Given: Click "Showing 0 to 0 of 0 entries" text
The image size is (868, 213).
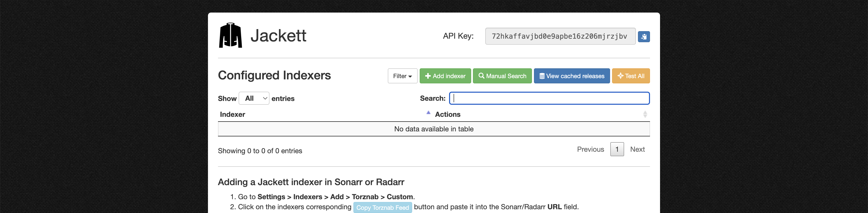Looking at the screenshot, I should [260, 151].
